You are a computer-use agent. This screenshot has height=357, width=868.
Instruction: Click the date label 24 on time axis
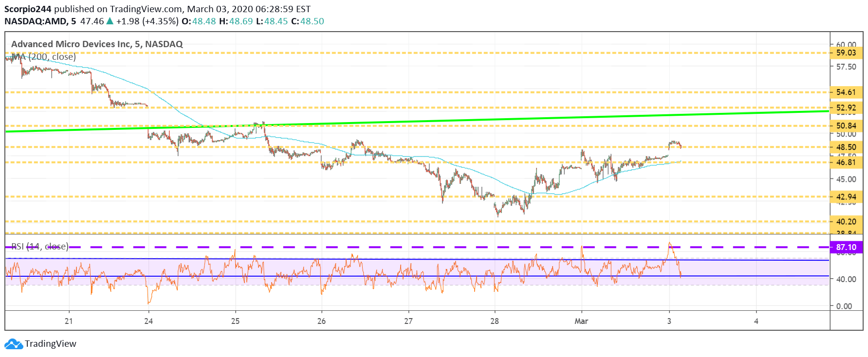pyautogui.click(x=148, y=321)
